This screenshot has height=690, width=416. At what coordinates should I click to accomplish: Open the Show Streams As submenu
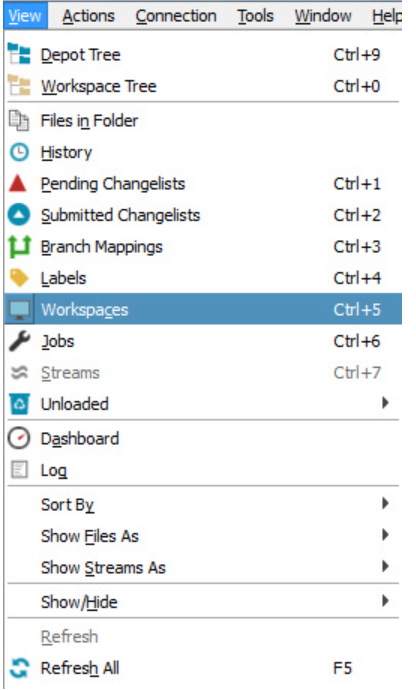203,568
